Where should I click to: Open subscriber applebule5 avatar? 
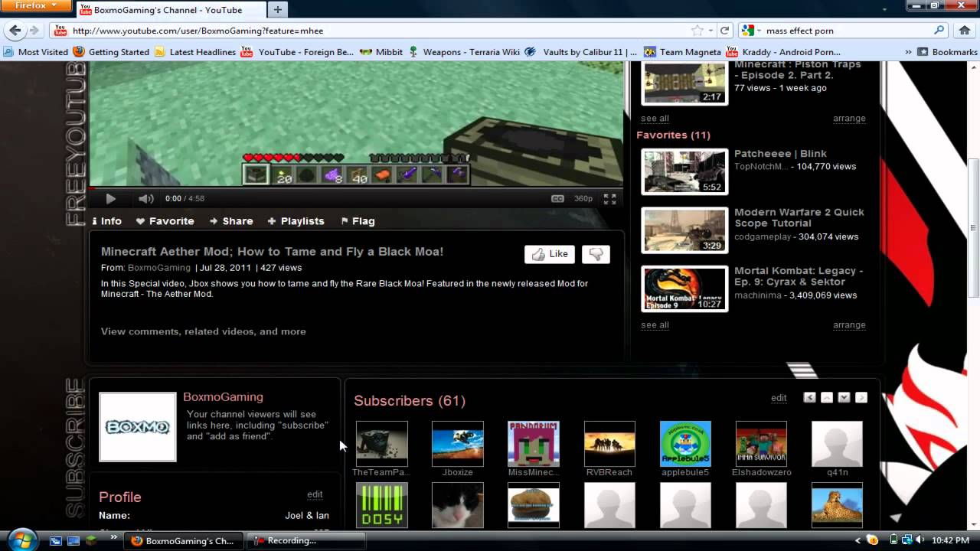[685, 444]
